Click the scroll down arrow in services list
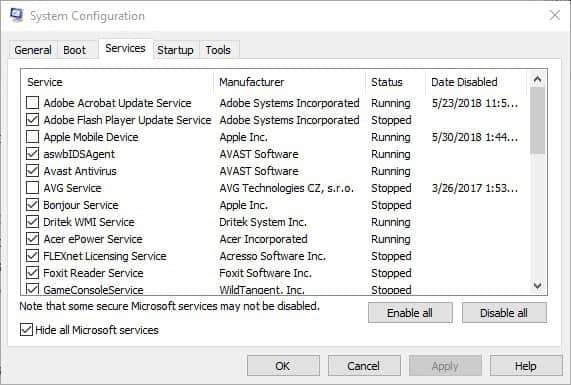Screen dimensions: 571x385 click(537, 285)
